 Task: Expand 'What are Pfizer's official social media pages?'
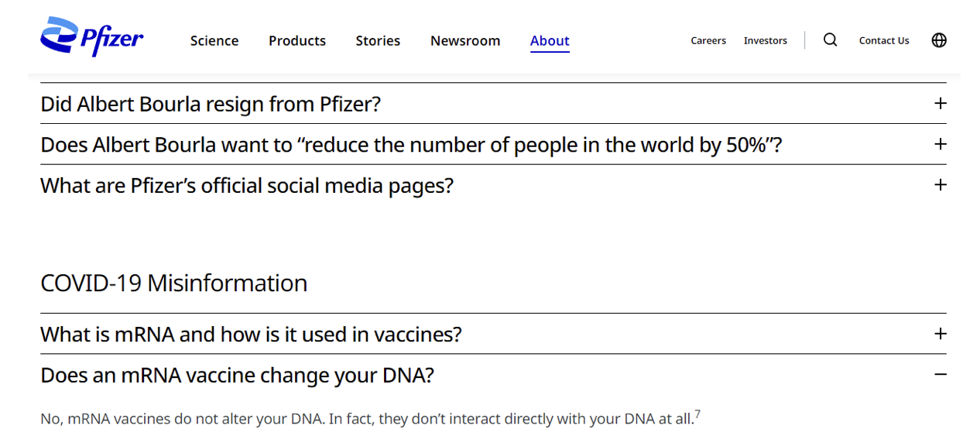(247, 186)
